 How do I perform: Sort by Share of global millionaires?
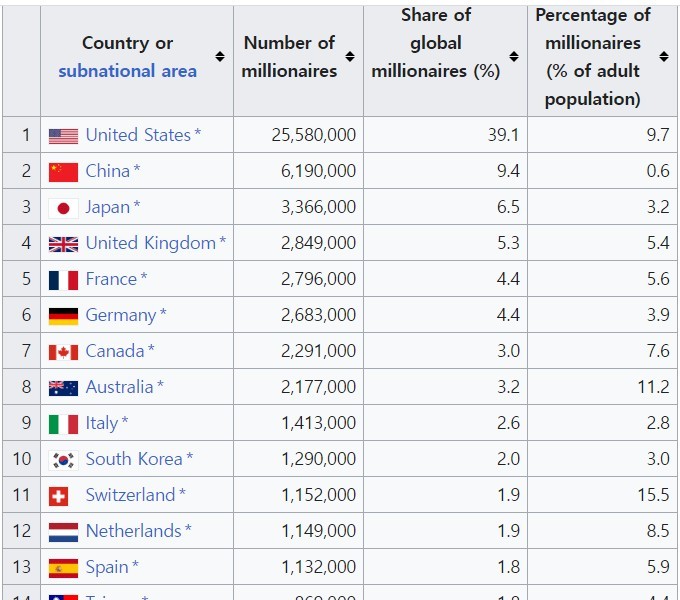[514, 57]
